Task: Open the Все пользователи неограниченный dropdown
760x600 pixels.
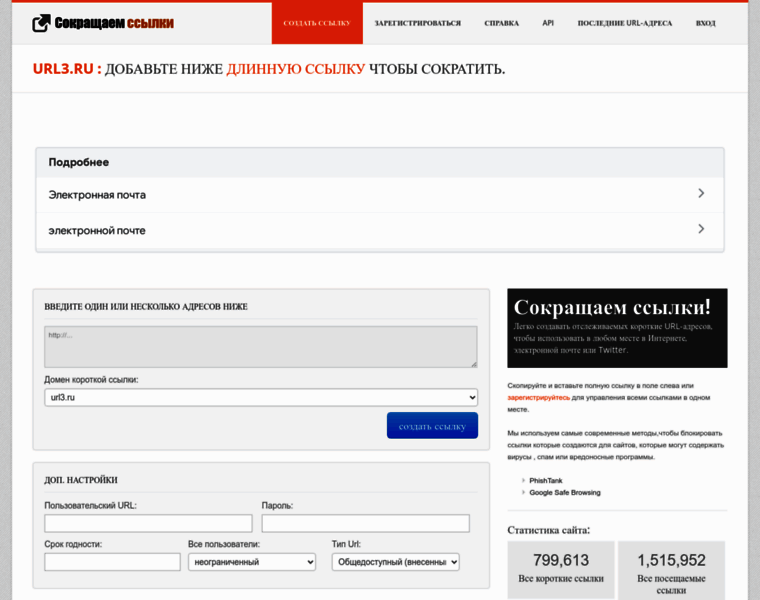Action: pyautogui.click(x=252, y=562)
